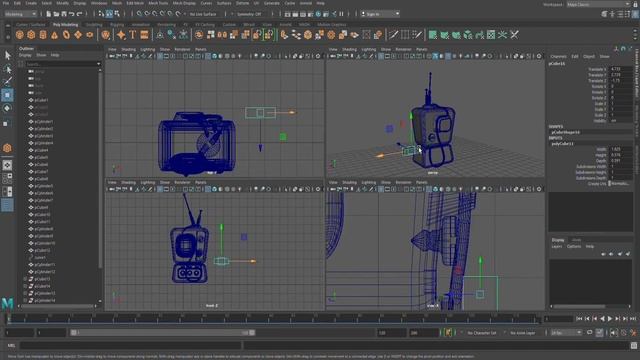Image resolution: width=640 pixels, height=360 pixels.
Task: Open Outliner Display menu
Action: point(25,55)
